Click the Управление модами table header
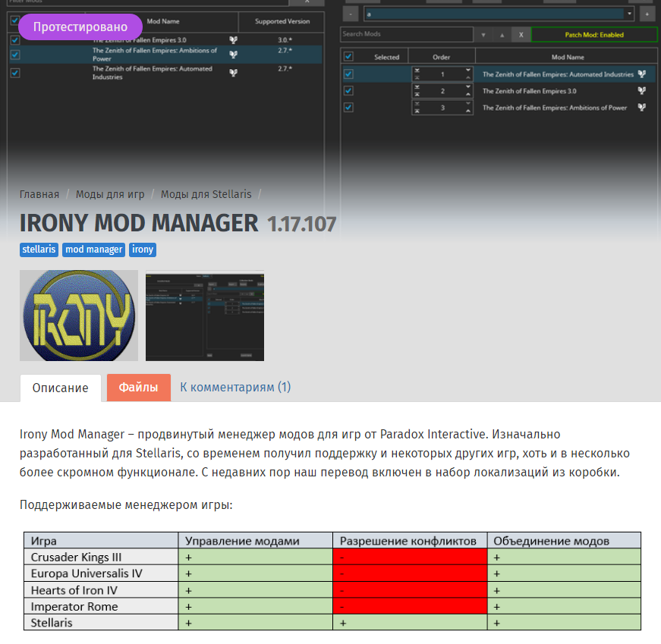661x644 pixels. tap(256, 541)
